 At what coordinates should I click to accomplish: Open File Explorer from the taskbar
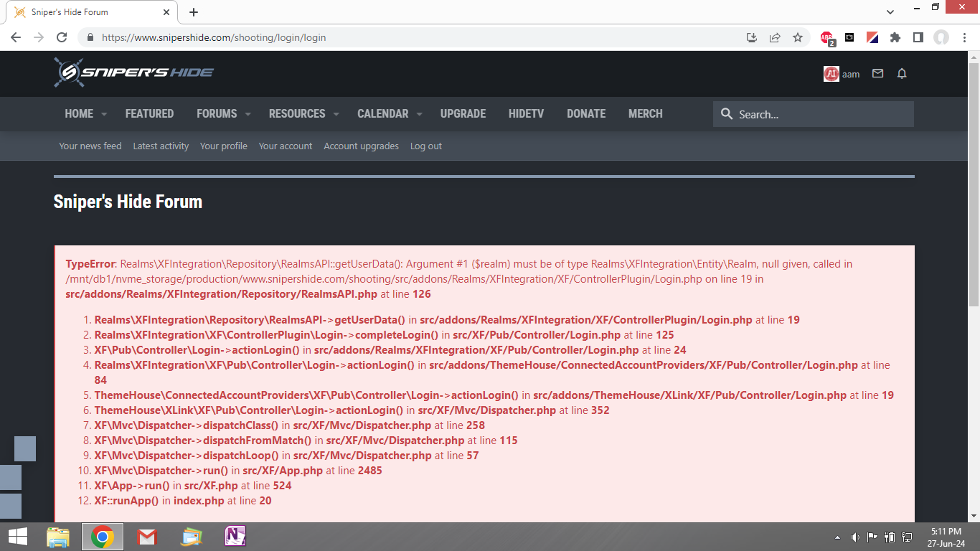(x=58, y=537)
